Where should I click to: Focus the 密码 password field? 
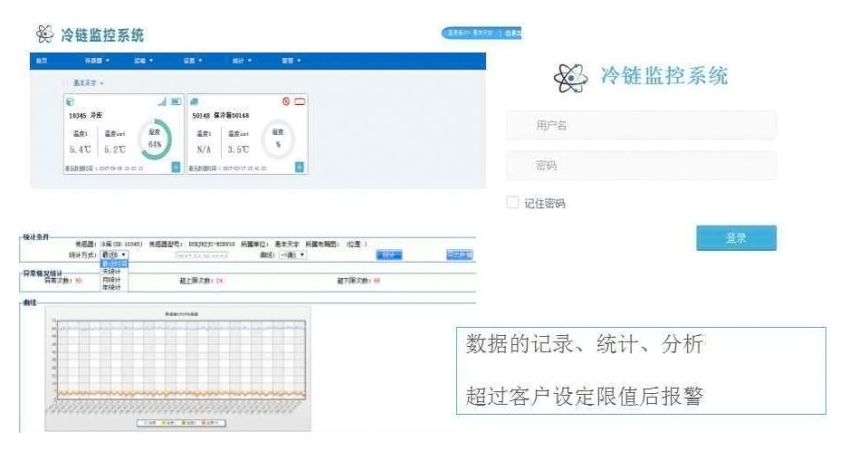(641, 166)
